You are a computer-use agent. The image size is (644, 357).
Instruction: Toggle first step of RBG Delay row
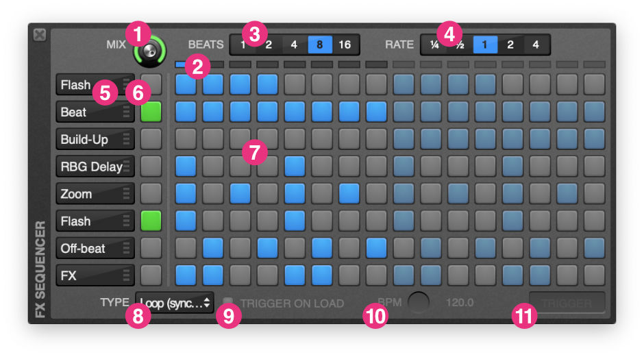click(x=186, y=167)
